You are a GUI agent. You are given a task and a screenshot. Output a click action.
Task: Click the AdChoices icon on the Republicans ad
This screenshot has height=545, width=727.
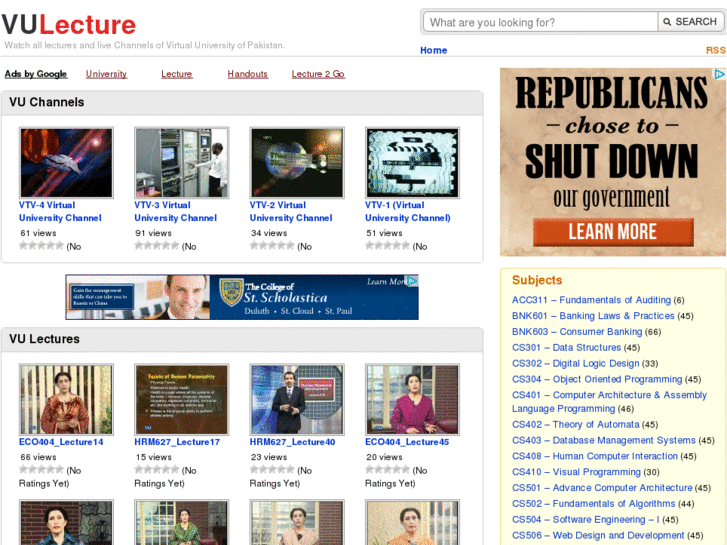point(719,74)
